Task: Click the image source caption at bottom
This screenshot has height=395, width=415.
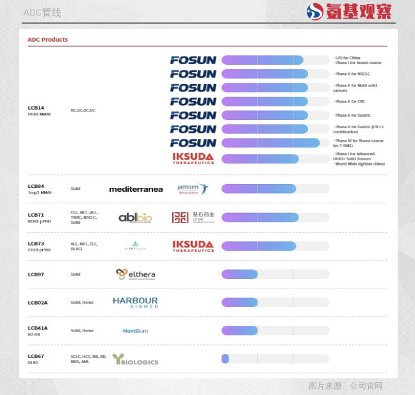Action: click(x=345, y=386)
